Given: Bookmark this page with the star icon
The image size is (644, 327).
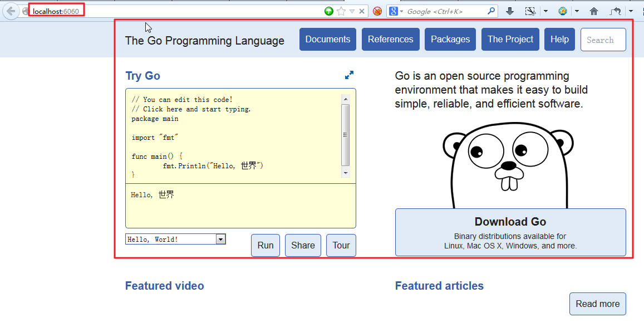Looking at the screenshot, I should [341, 11].
